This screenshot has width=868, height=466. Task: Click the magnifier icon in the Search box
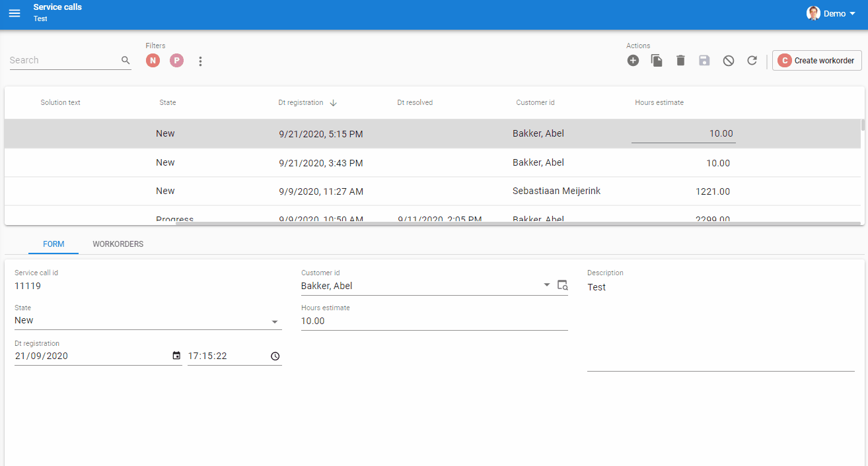coord(126,60)
